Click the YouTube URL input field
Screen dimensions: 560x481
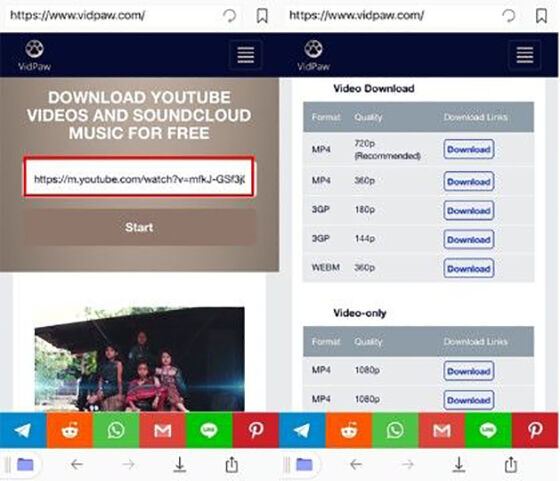[139, 177]
